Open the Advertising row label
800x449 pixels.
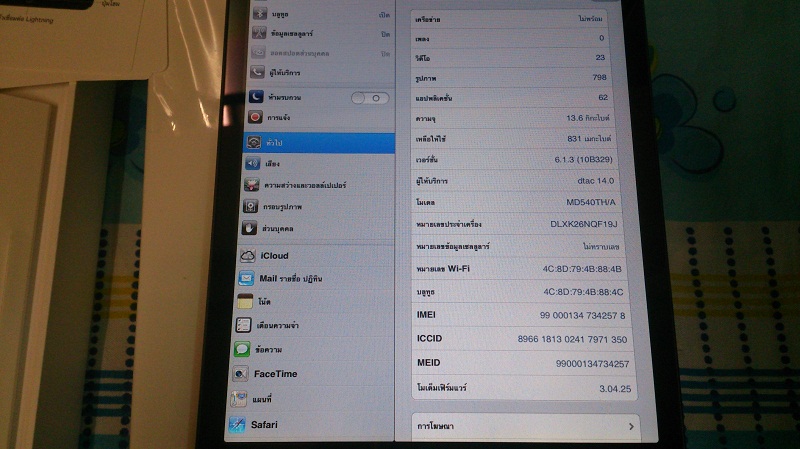(435, 426)
